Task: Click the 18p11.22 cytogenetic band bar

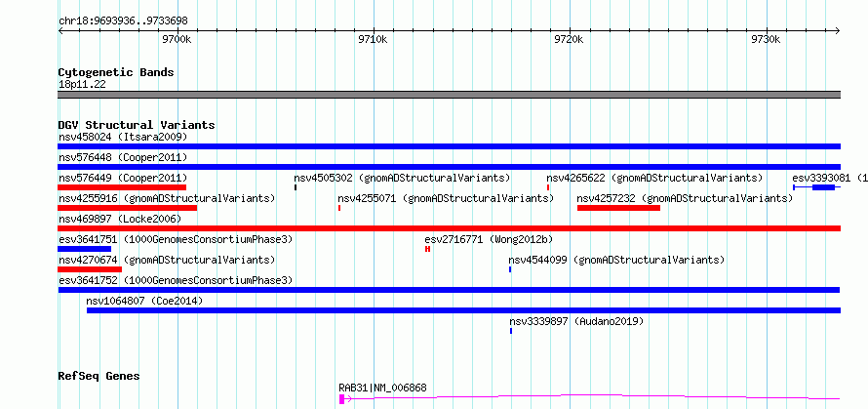Action: coord(449,95)
